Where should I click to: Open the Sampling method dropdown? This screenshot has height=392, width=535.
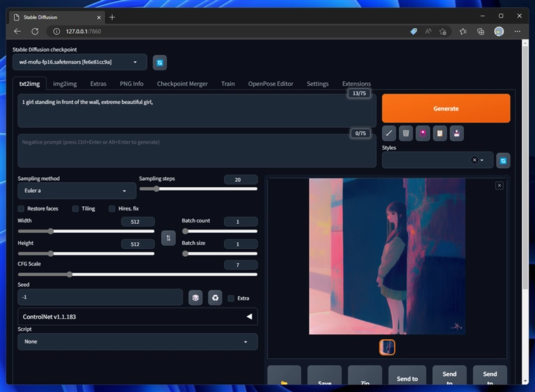tap(77, 191)
